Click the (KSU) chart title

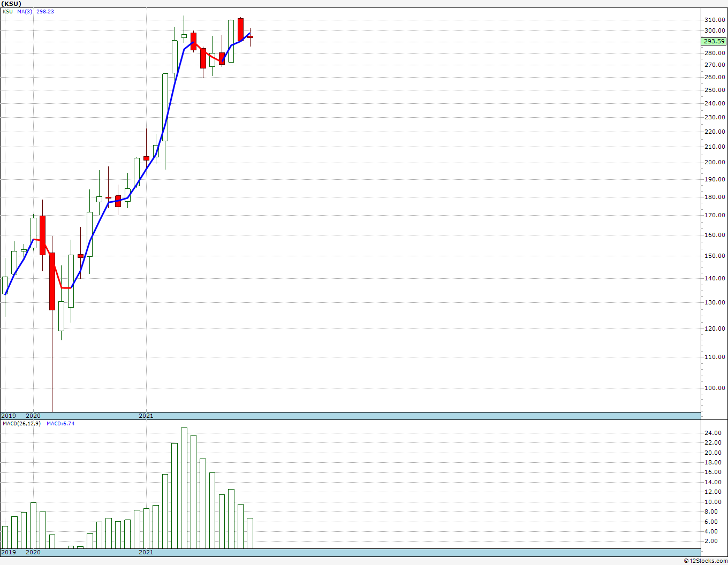point(12,4)
